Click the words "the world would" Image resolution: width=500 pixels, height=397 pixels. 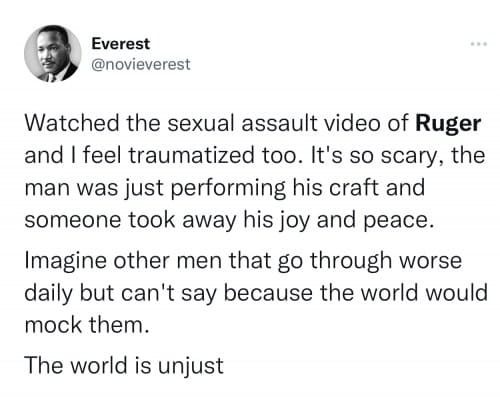click(x=404, y=292)
